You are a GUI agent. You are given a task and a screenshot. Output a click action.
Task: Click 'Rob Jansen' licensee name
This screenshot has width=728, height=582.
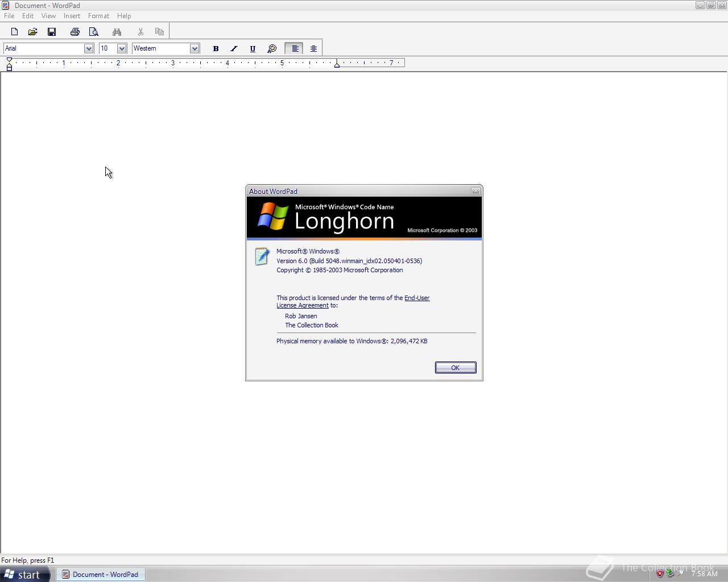[x=301, y=316]
